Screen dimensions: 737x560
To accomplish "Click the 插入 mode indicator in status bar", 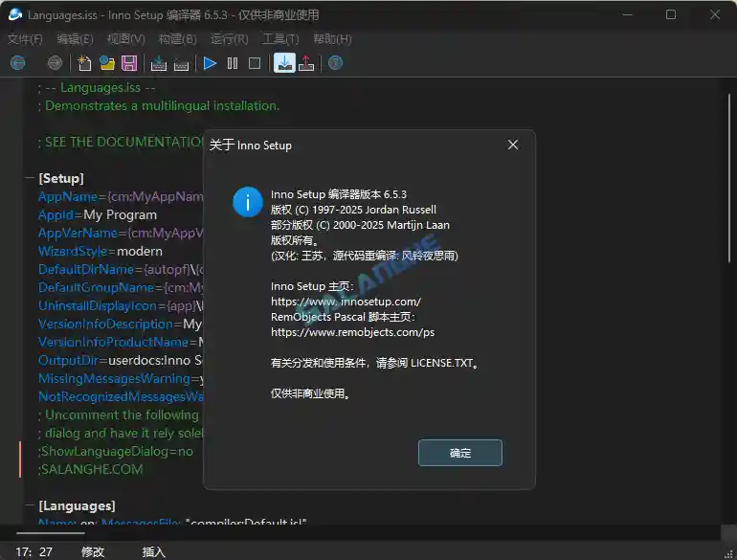I will 154,551.
